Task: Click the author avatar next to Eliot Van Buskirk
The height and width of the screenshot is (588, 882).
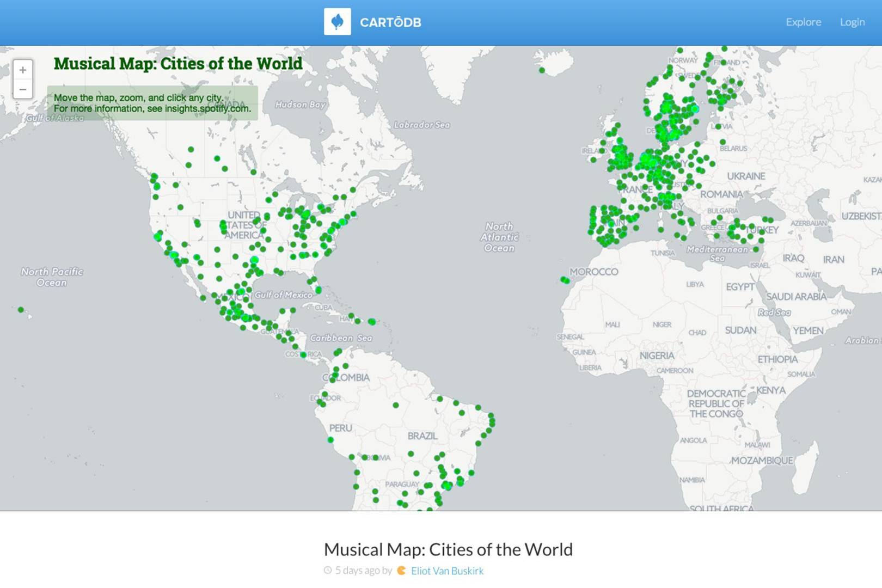Action: 402,571
